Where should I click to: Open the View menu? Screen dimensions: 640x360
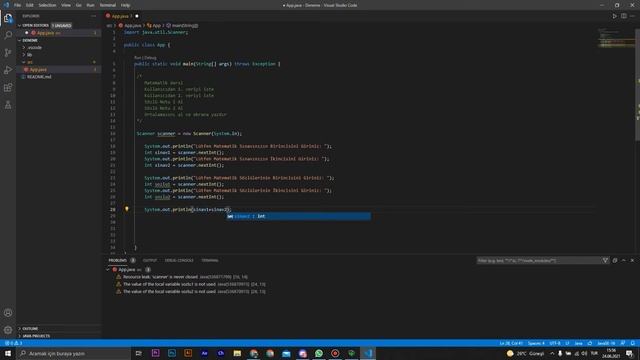coord(66,5)
